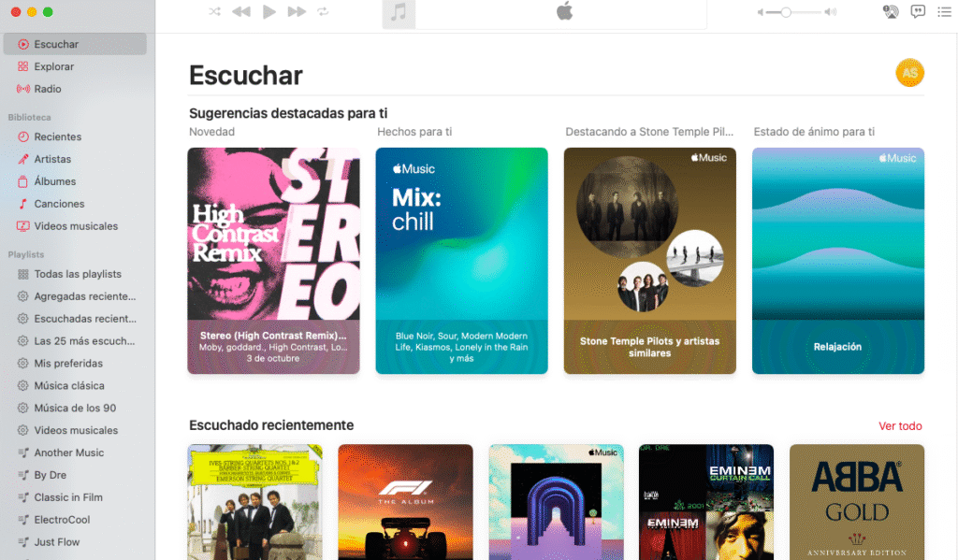Select Todas las playlists

[x=78, y=274]
